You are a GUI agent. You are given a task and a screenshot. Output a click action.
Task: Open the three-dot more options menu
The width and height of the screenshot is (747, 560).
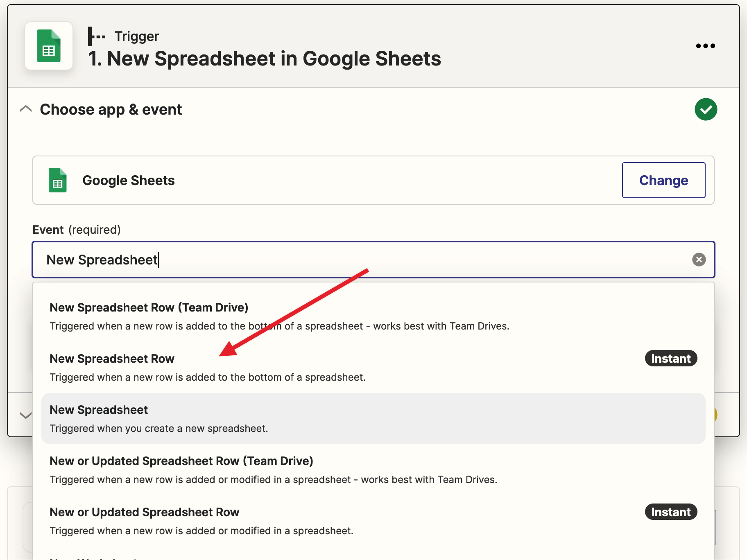coord(705,46)
